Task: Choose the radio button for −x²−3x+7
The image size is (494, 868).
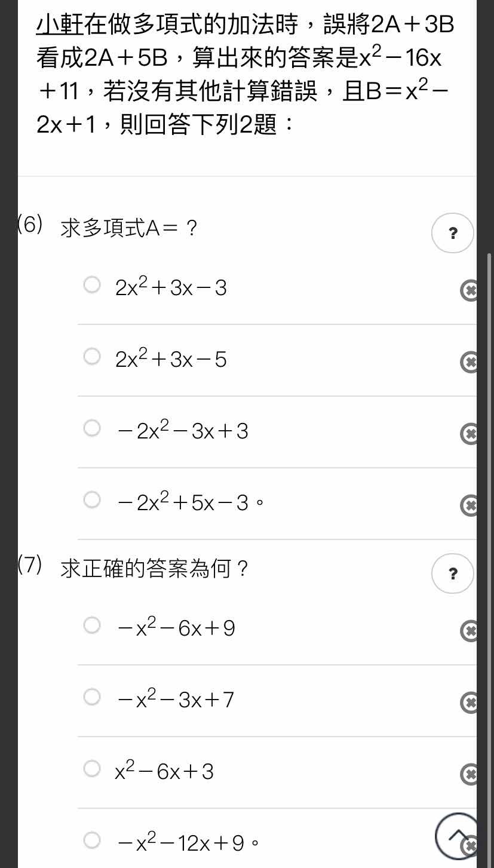Action: coord(92,697)
